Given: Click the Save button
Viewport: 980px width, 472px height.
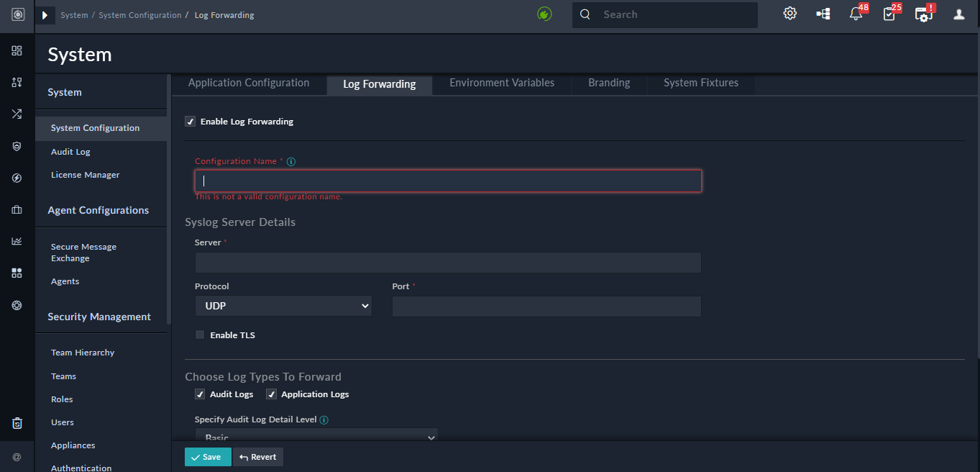Looking at the screenshot, I should point(208,456).
